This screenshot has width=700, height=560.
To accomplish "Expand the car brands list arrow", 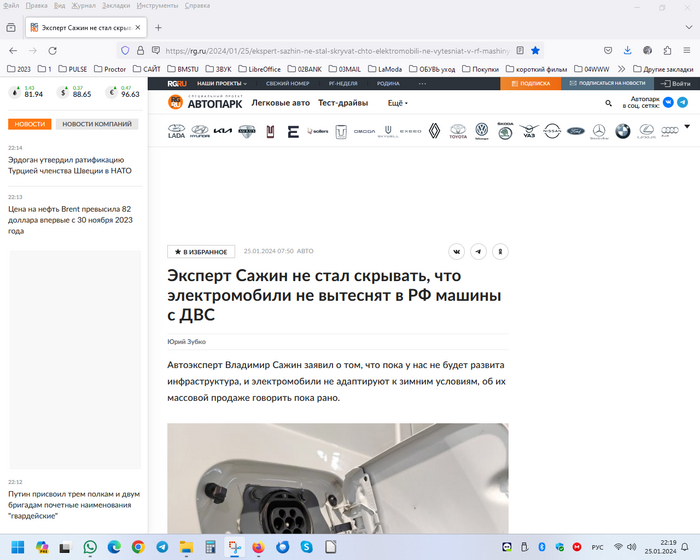I will pos(687,126).
